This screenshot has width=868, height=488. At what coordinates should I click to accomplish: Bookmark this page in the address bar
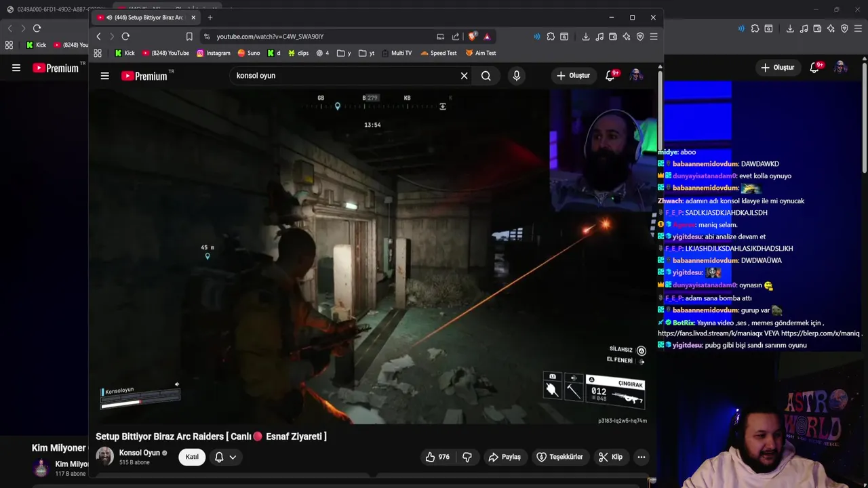pos(189,37)
